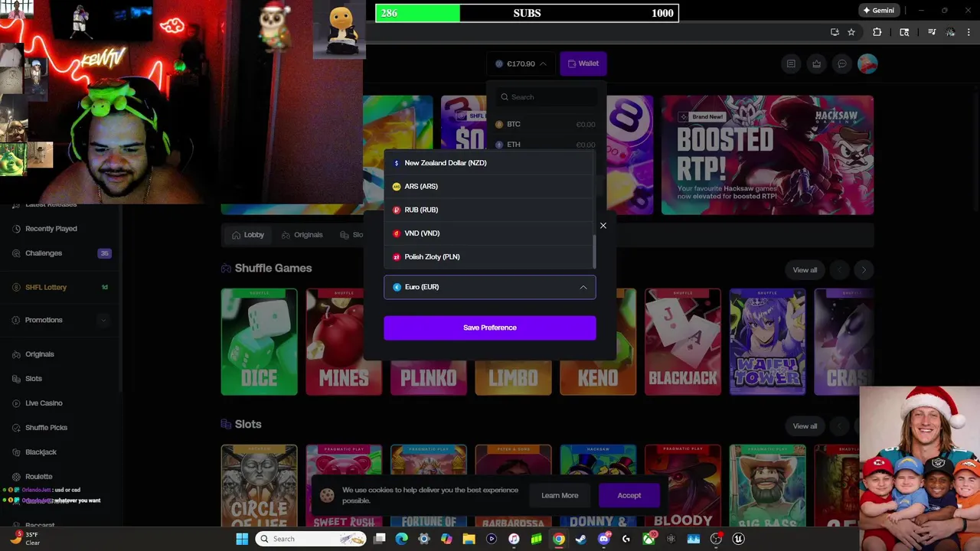Screen dimensions: 980x551
Task: Open the chat bubble icon in site header
Action: point(842,64)
